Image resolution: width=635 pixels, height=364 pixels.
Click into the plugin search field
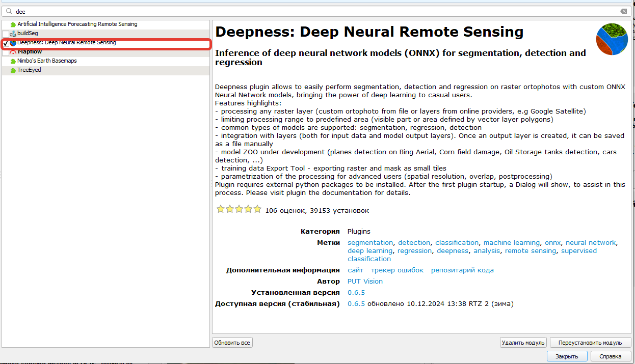coord(316,11)
